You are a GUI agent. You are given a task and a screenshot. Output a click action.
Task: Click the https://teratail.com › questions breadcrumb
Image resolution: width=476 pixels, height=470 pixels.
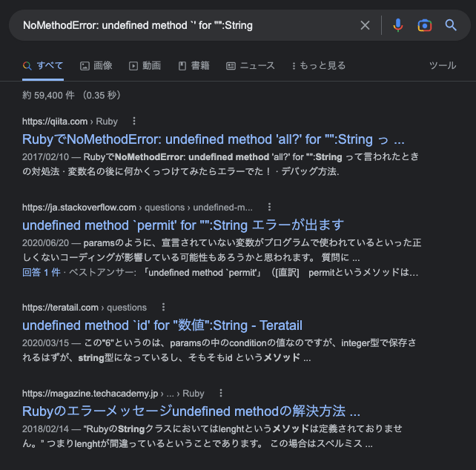(85, 307)
